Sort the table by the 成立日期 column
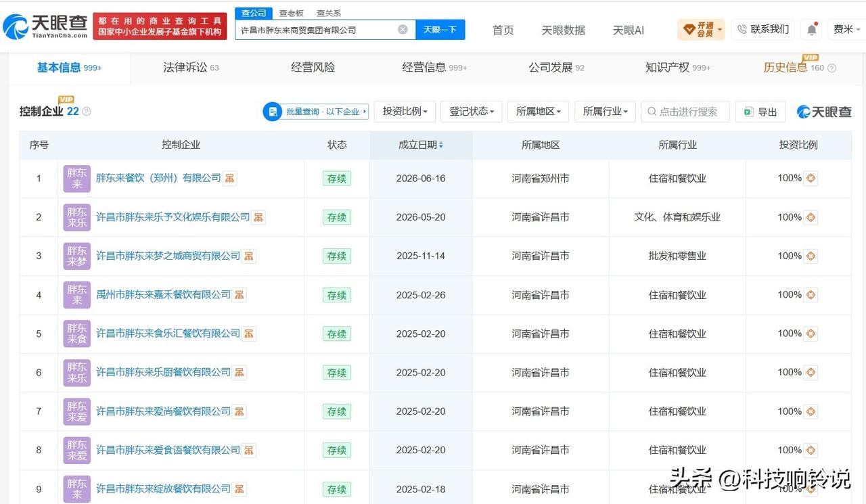Screen dimensions: 866x504 point(421,145)
